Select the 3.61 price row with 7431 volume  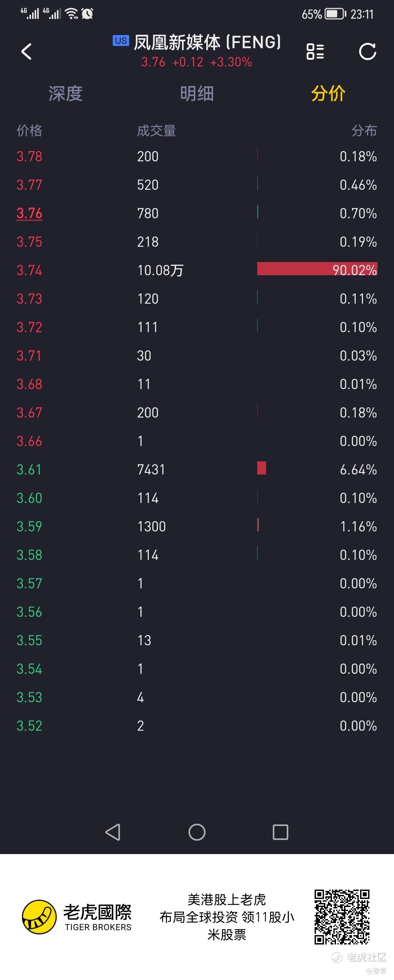pyautogui.click(x=197, y=469)
